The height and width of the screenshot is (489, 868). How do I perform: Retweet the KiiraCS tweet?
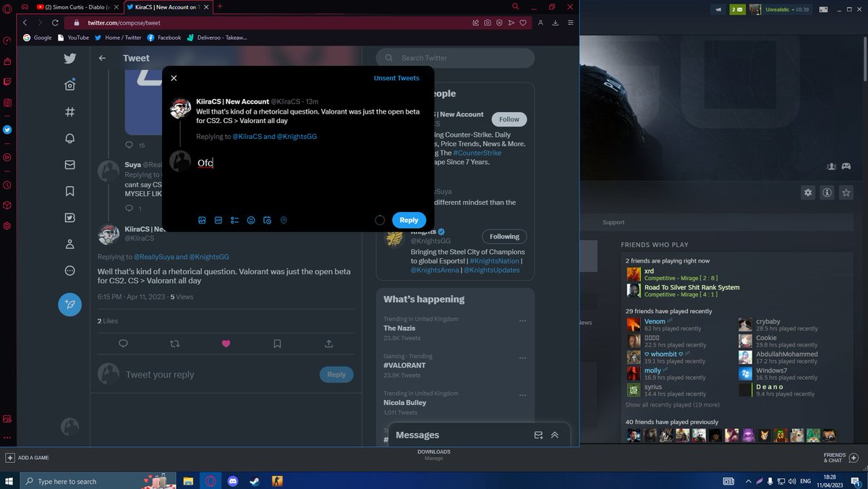tap(174, 344)
